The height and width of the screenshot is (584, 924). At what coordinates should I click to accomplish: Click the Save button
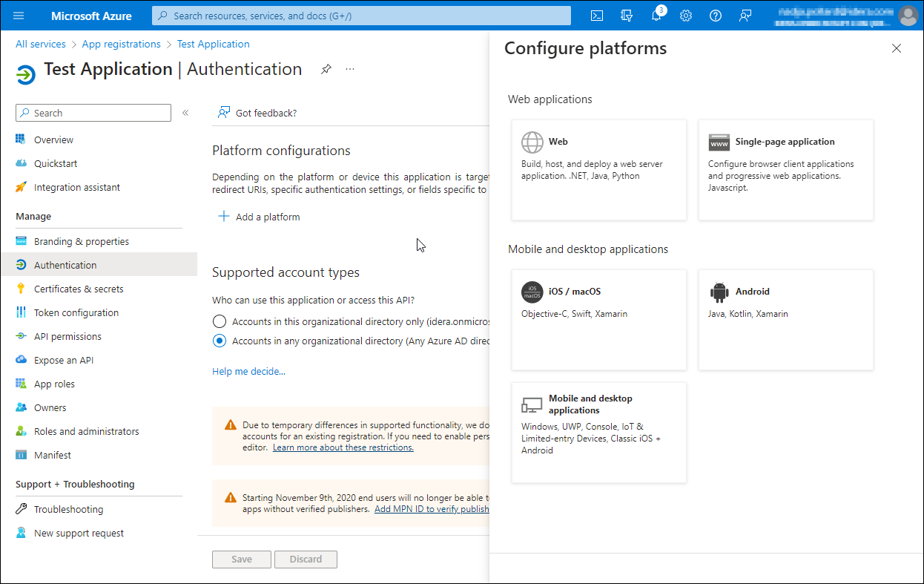tap(242, 560)
